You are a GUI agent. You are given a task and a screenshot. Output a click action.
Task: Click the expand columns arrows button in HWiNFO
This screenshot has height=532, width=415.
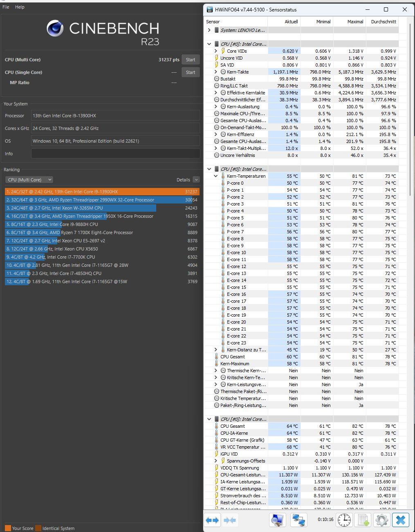pyautogui.click(x=213, y=520)
